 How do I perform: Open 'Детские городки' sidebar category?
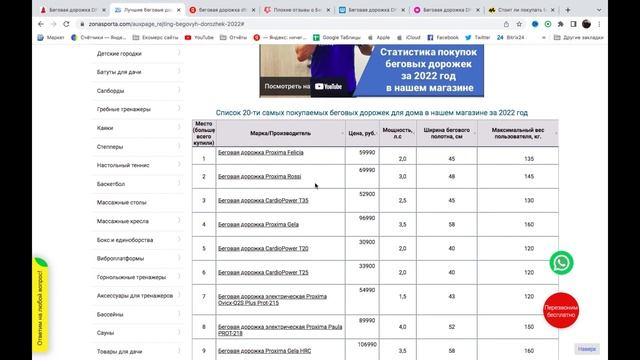pos(119,53)
